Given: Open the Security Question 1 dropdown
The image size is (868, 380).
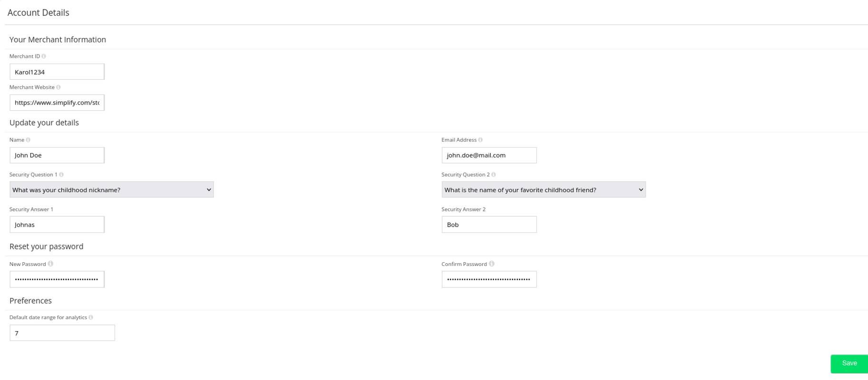Looking at the screenshot, I should [x=111, y=190].
